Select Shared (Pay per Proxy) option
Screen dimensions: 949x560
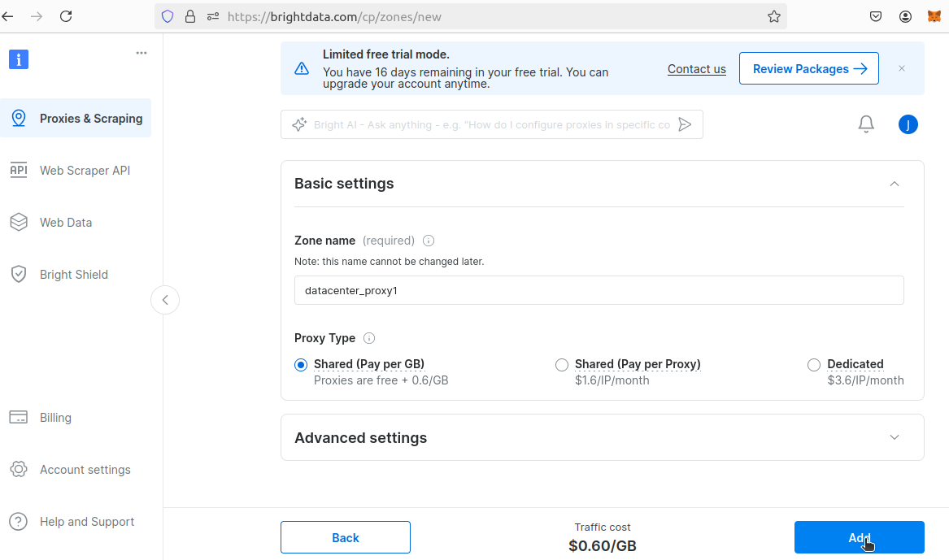[x=562, y=365]
